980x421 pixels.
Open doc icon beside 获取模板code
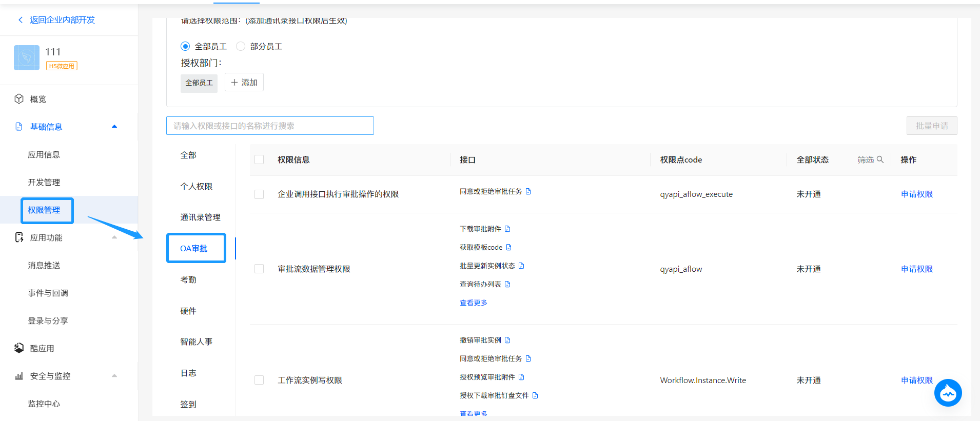pyautogui.click(x=509, y=247)
